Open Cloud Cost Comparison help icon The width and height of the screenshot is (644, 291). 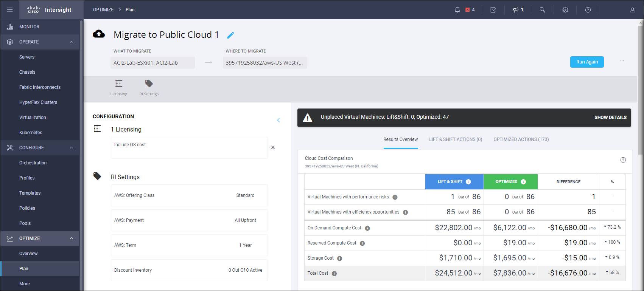pyautogui.click(x=623, y=160)
